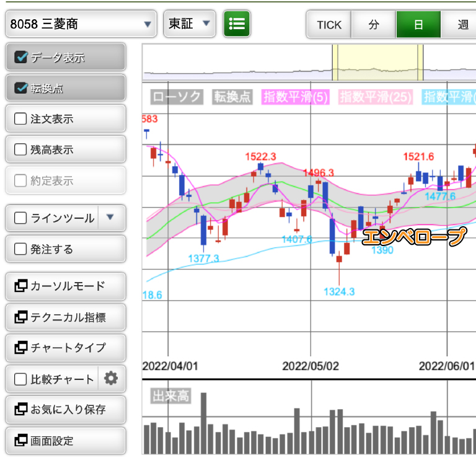The image size is (476, 476).
Task: Open チャートタイプ popup icon
Action: 21,348
